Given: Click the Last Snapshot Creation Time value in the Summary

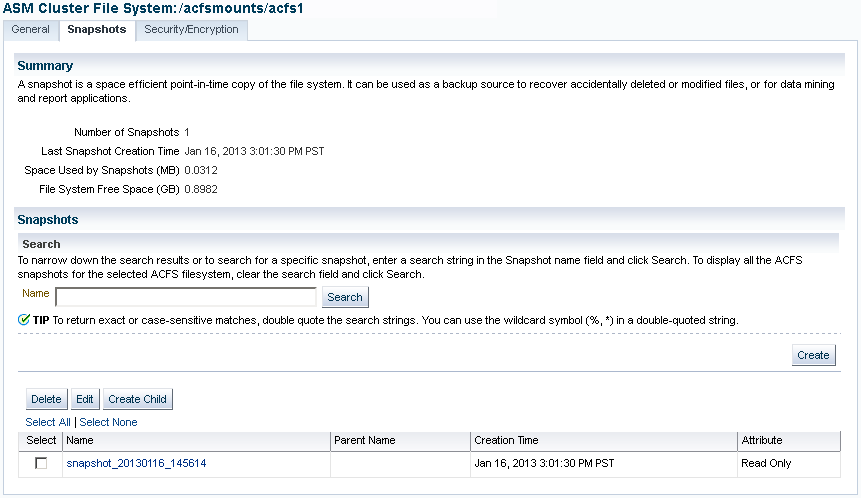Looking at the screenshot, I should click(x=254, y=152).
